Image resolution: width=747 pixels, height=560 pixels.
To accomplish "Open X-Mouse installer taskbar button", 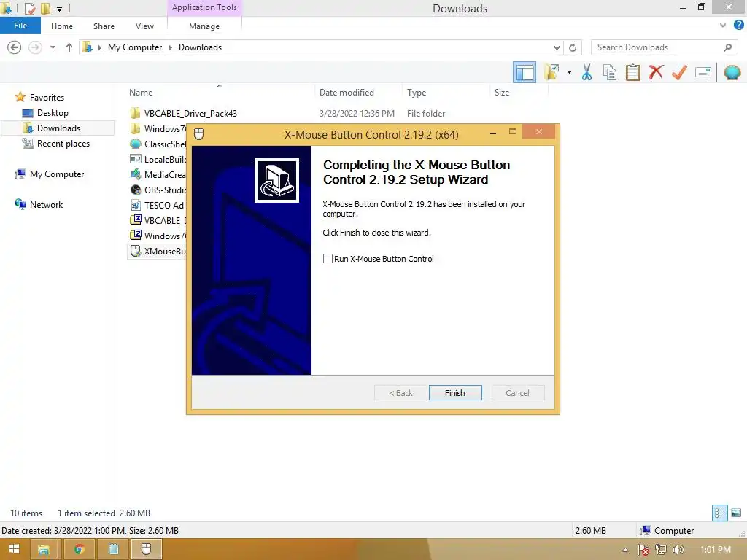I will point(146,550).
